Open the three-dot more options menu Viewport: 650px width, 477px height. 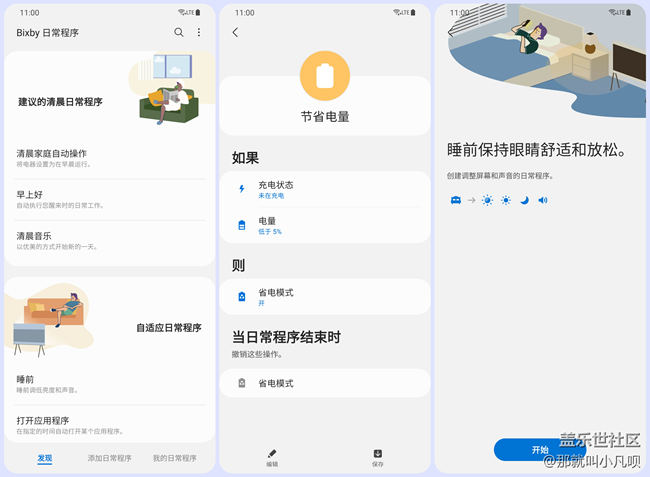click(199, 32)
